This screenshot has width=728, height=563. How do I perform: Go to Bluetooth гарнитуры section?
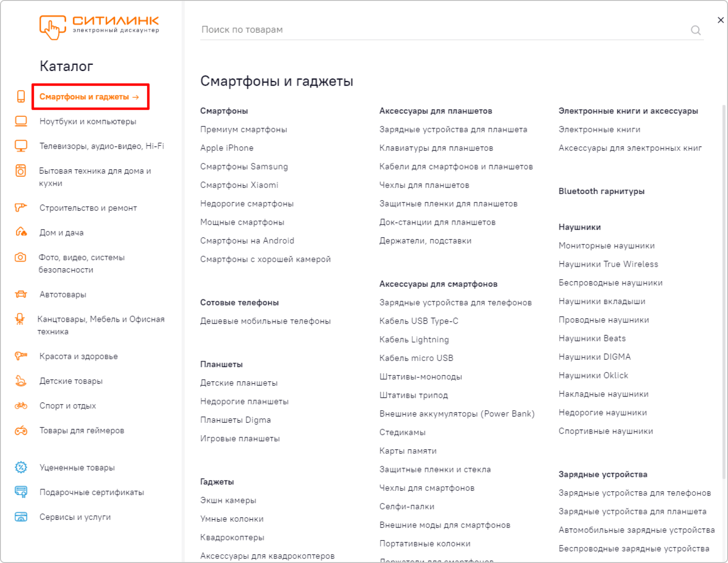click(x=601, y=191)
